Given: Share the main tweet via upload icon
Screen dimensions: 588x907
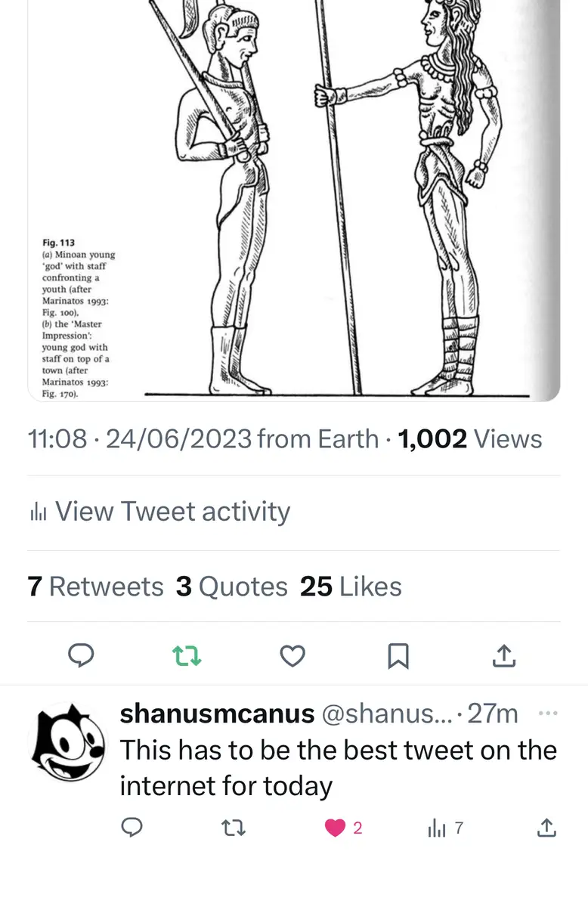Looking at the screenshot, I should click(x=504, y=656).
